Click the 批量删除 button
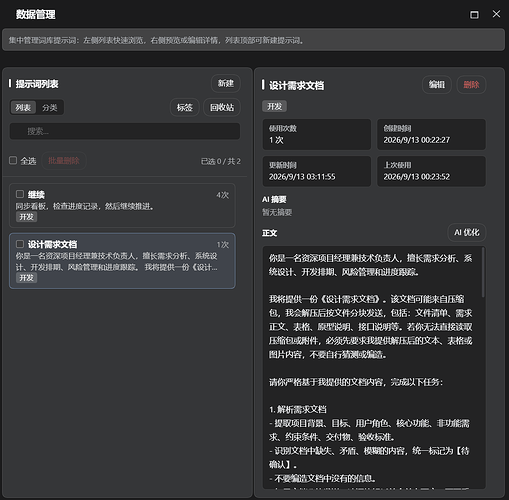This screenshot has height=500, width=509. pos(64,161)
